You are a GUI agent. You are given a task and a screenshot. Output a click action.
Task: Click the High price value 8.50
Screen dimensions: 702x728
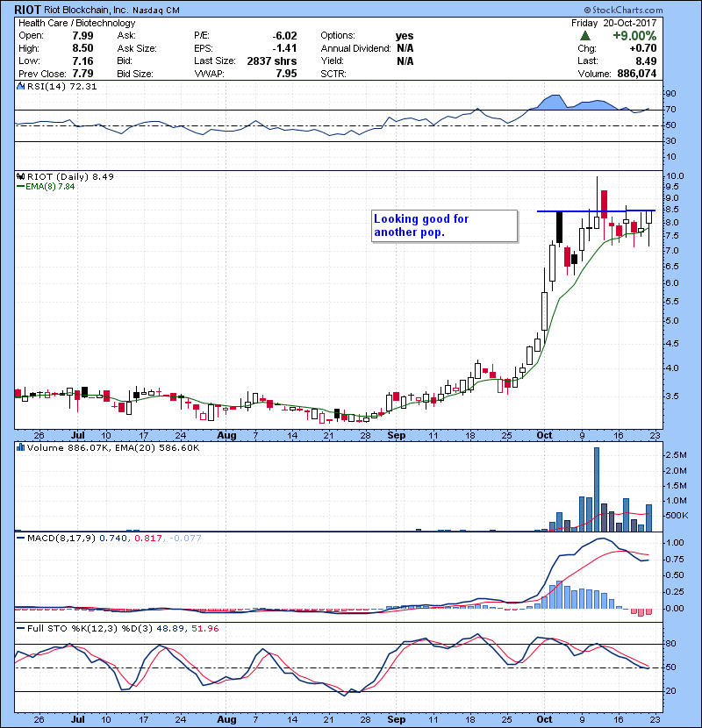pyautogui.click(x=82, y=48)
